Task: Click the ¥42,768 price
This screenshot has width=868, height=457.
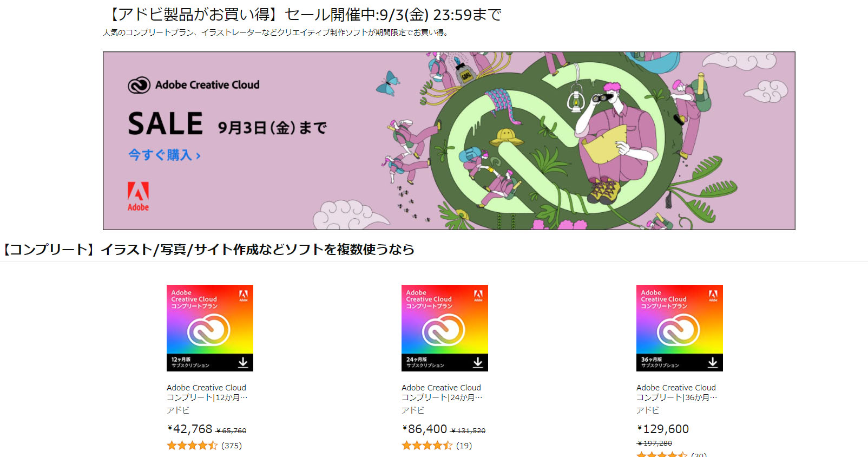Action: click(190, 429)
